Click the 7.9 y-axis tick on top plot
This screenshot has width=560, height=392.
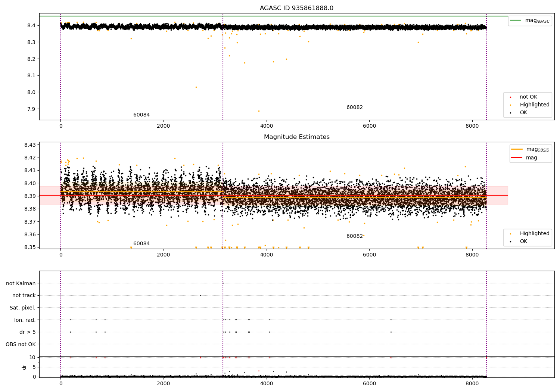pos(32,109)
